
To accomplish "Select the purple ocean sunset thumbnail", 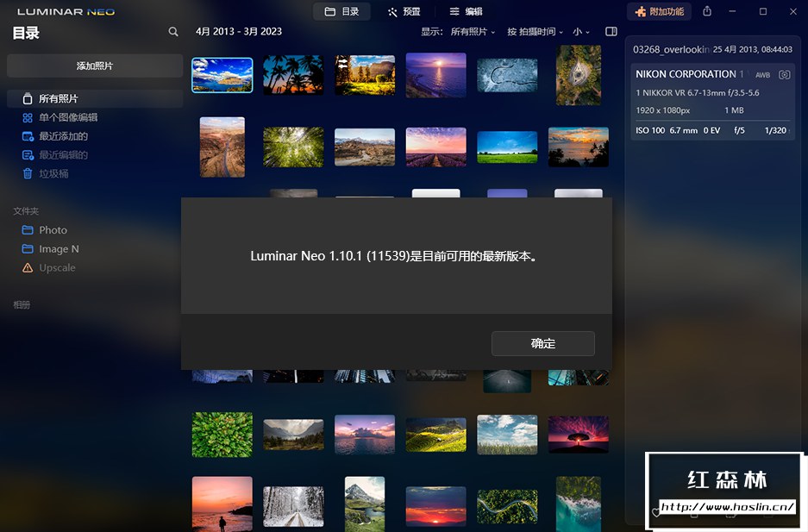I will (x=436, y=75).
